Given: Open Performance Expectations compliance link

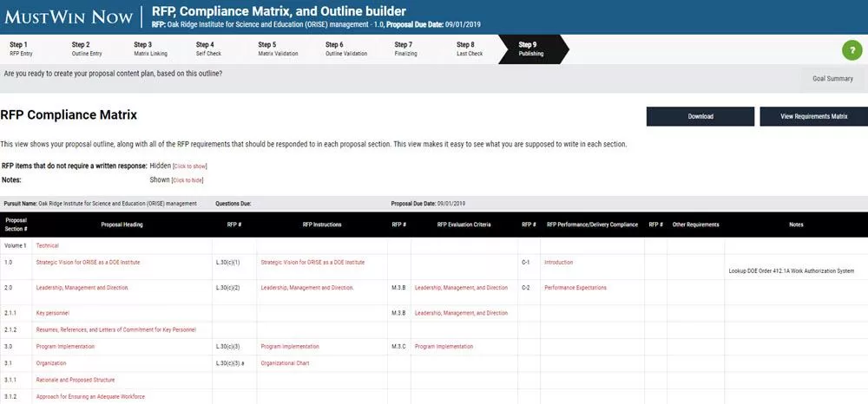Looking at the screenshot, I should (575, 288).
